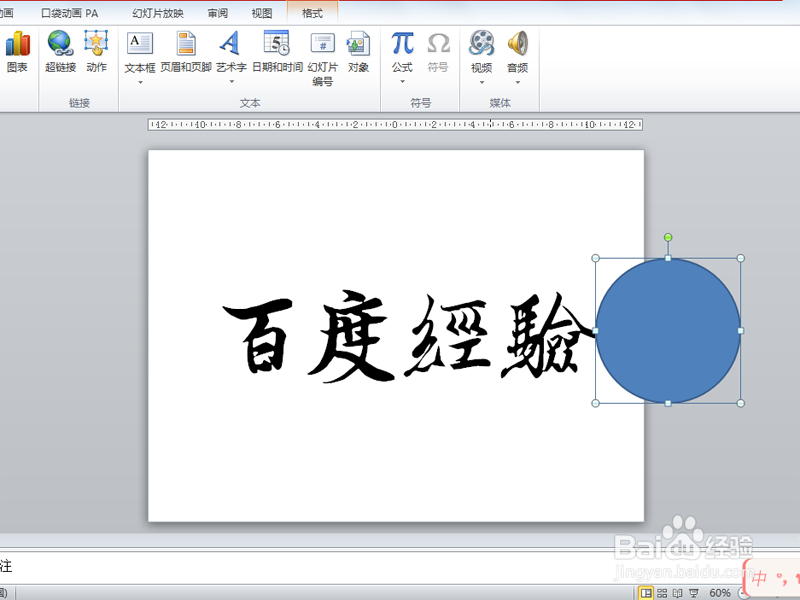Open the 幻灯片放映 tab
The width and height of the screenshot is (800, 600).
coord(158,13)
